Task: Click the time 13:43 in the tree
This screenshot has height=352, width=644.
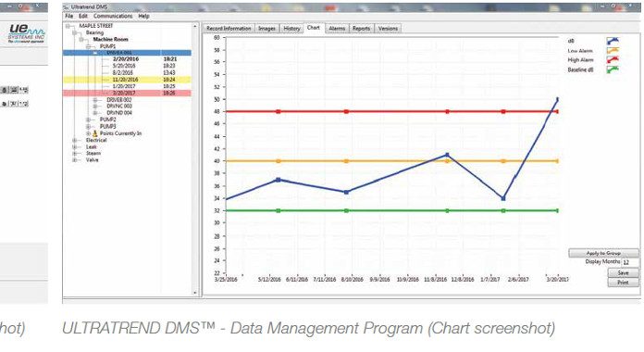Action: (169, 73)
